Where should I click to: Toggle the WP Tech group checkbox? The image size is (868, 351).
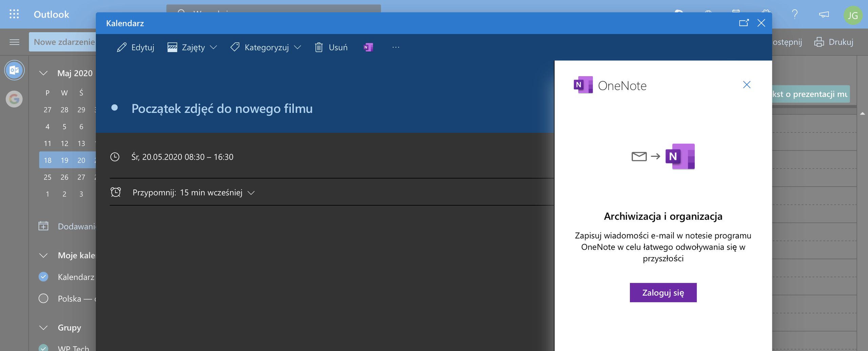coord(43,348)
